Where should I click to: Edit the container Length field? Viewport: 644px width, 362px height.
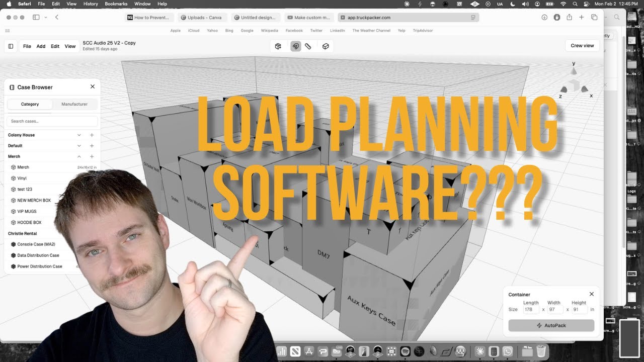tap(531, 310)
